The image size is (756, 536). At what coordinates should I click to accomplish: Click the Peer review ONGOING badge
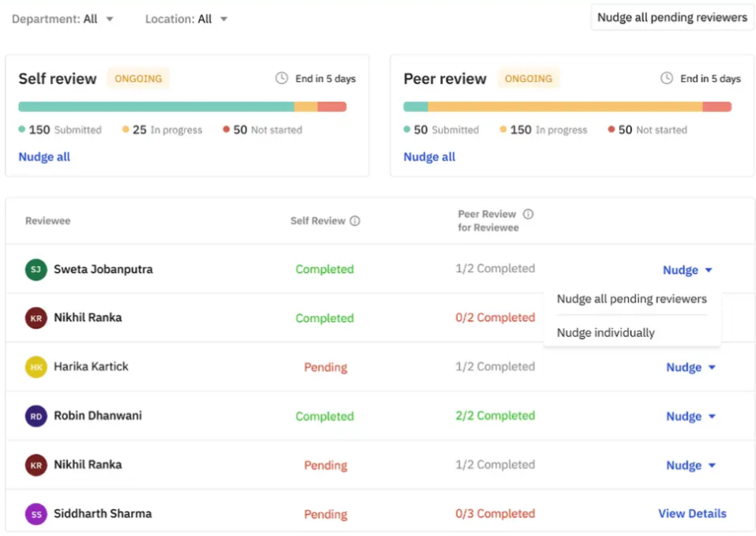(529, 79)
